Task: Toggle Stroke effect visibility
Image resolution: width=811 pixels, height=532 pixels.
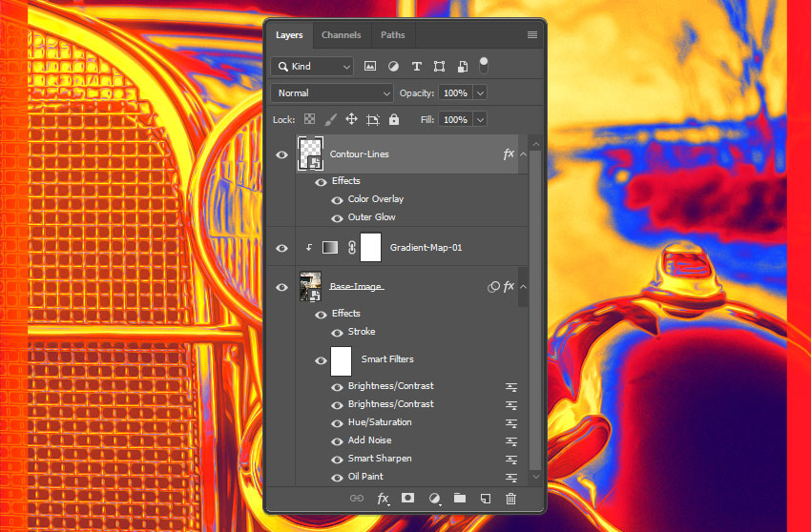Action: 337,333
